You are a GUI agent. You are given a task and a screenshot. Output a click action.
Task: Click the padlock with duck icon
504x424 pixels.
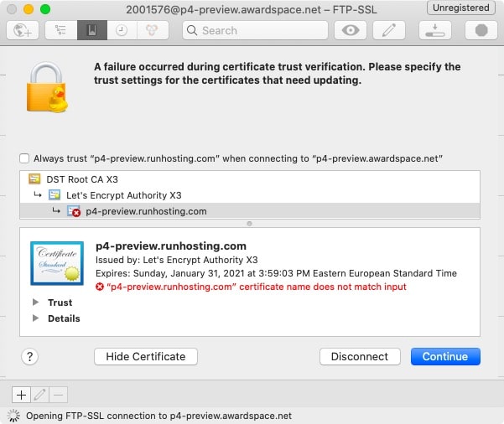tap(47, 87)
